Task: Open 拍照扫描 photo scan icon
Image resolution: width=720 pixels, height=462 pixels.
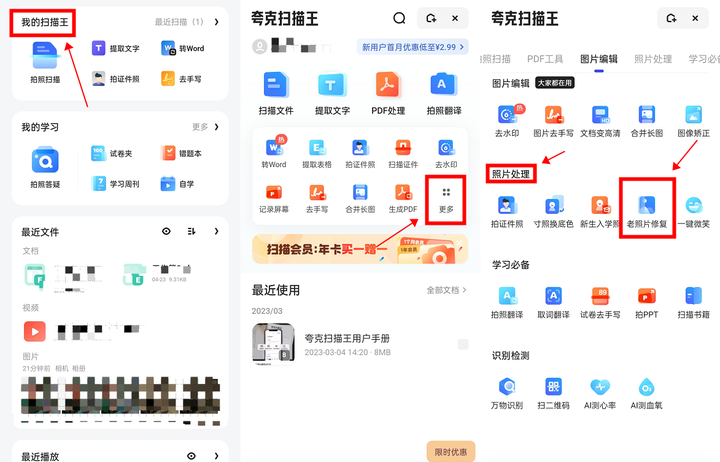Action: pyautogui.click(x=45, y=58)
